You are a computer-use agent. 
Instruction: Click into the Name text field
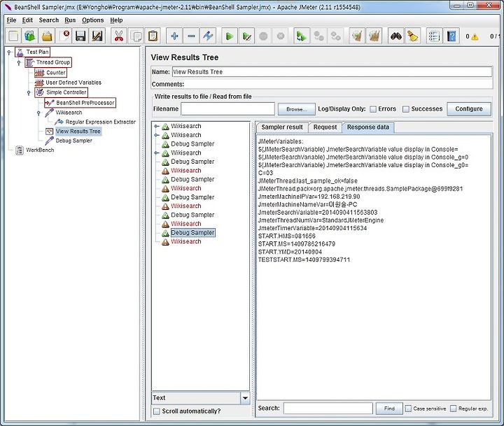pos(332,72)
